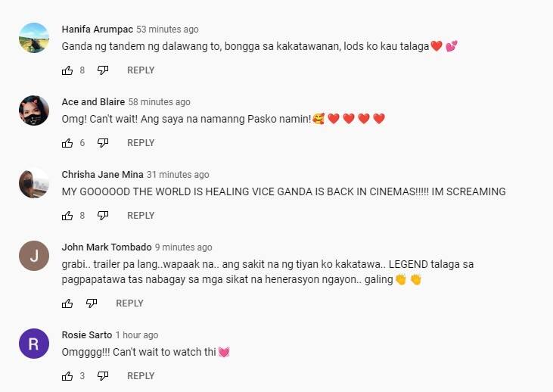Like John Mark Tombado's comment
This screenshot has width=553, height=392.
click(67, 303)
